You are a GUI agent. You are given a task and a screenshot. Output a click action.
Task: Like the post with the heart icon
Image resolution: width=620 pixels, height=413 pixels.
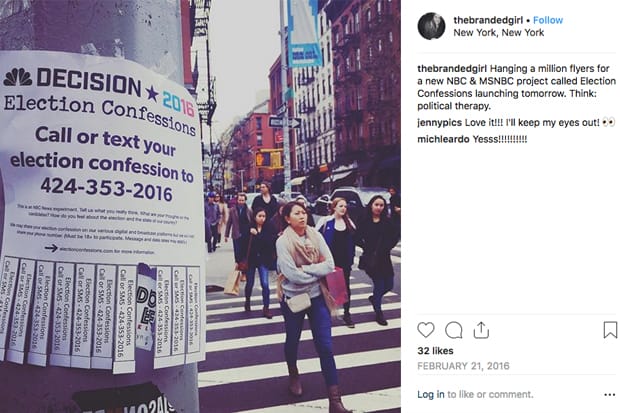click(x=425, y=330)
